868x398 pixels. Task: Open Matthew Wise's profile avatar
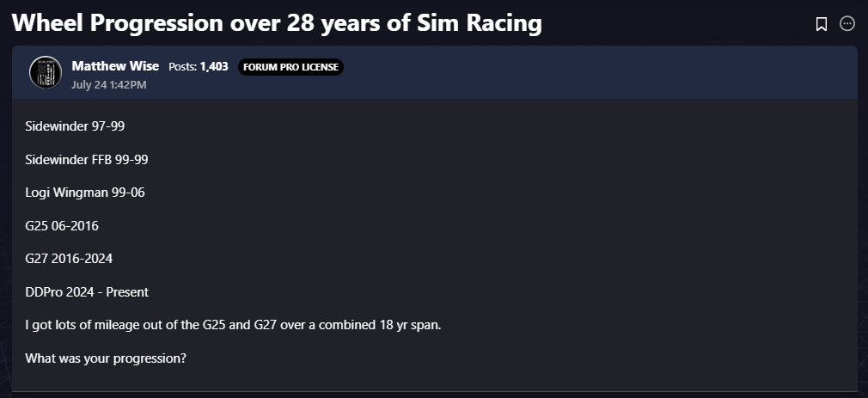[x=46, y=72]
